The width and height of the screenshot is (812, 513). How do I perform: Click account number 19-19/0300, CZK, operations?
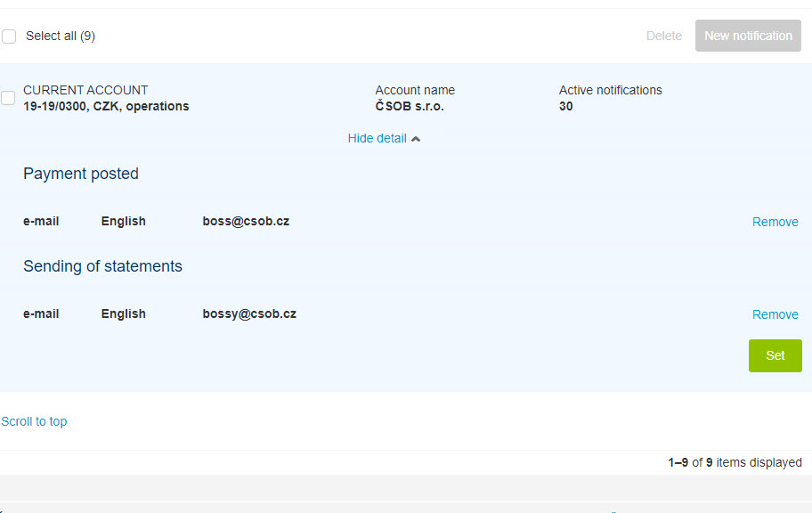(106, 106)
